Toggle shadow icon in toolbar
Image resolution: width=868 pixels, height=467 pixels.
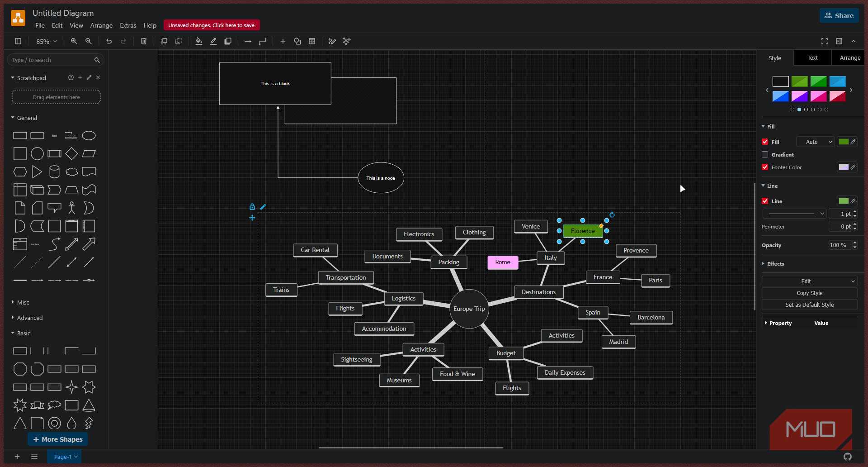point(228,41)
